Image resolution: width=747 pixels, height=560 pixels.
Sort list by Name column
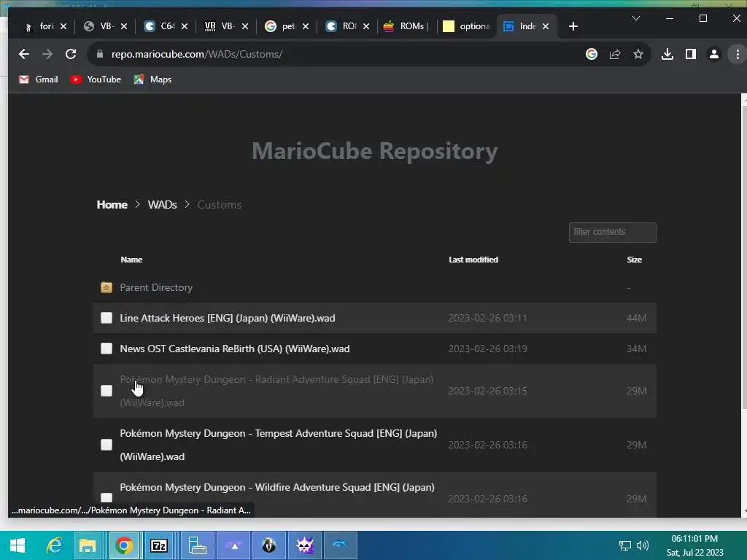coord(131,260)
